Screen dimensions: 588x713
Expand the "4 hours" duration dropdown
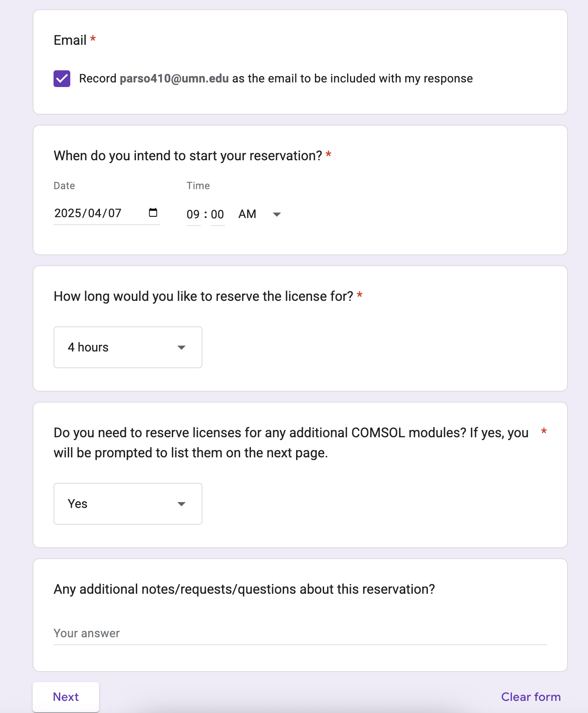pos(128,347)
